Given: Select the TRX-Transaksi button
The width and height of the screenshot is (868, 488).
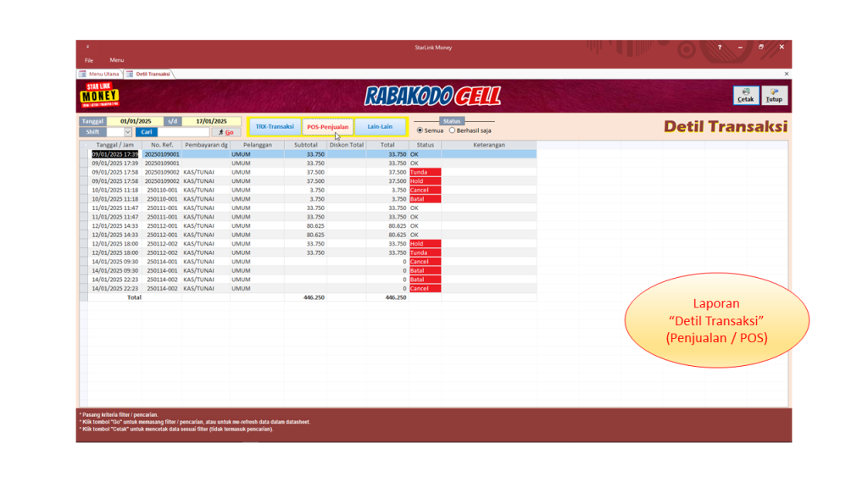Looking at the screenshot, I should point(275,127).
